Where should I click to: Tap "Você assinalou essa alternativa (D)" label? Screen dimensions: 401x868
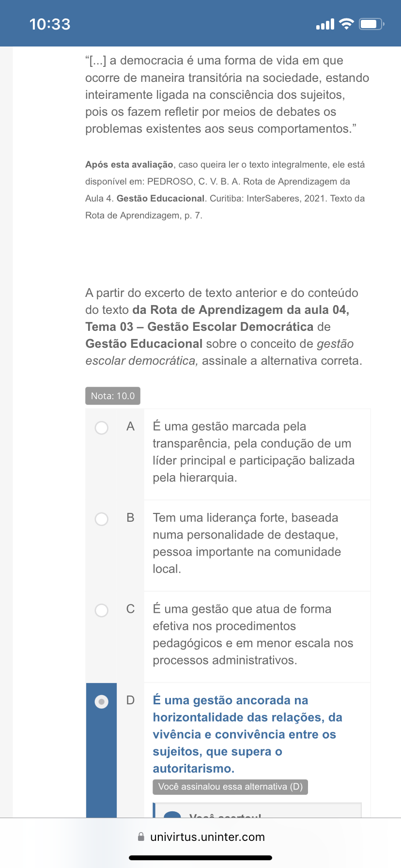231,787
